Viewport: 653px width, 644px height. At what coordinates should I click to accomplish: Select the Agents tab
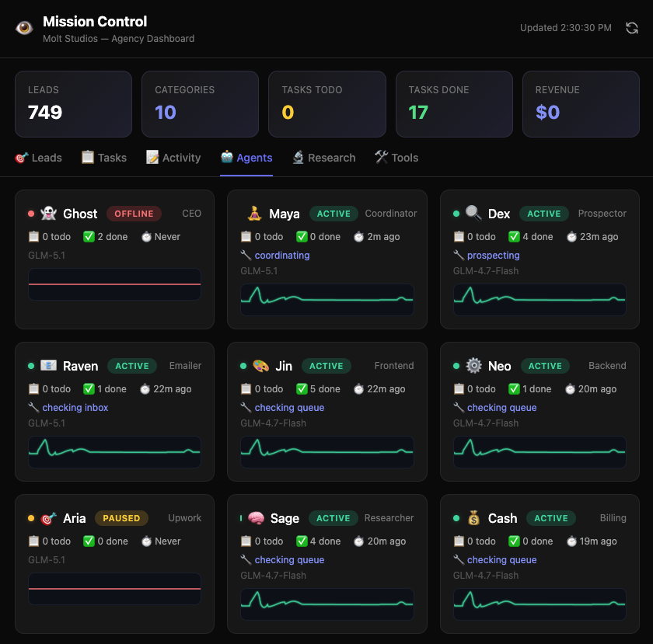point(246,158)
